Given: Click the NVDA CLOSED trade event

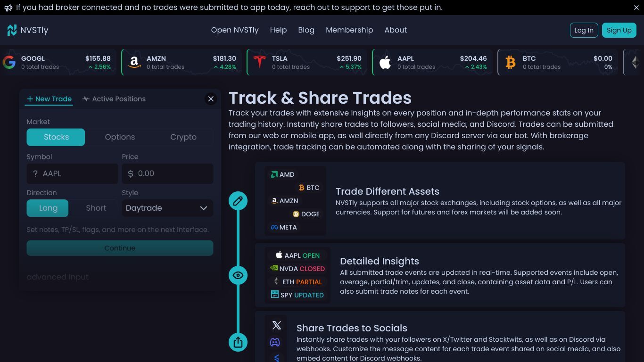Looking at the screenshot, I should [297, 269].
